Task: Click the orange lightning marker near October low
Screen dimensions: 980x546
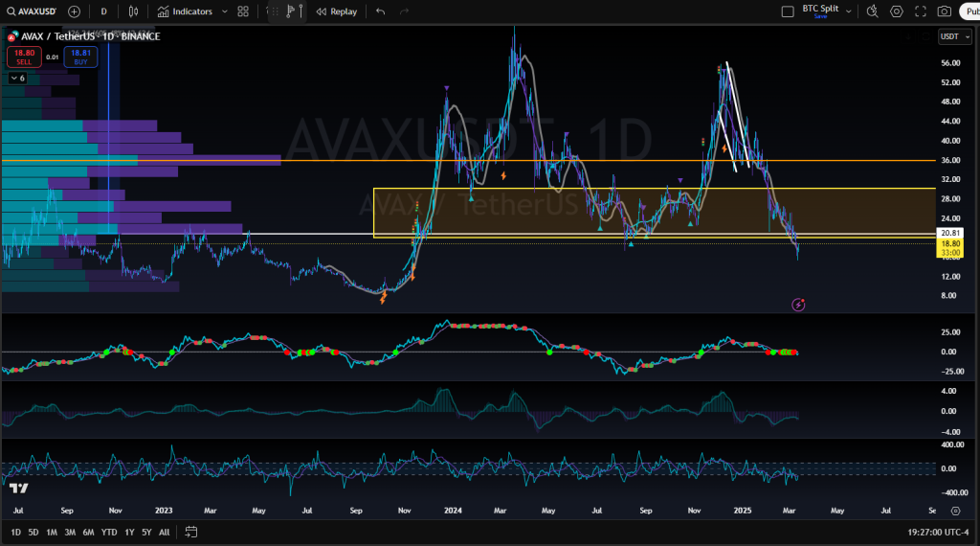Action: (x=383, y=298)
